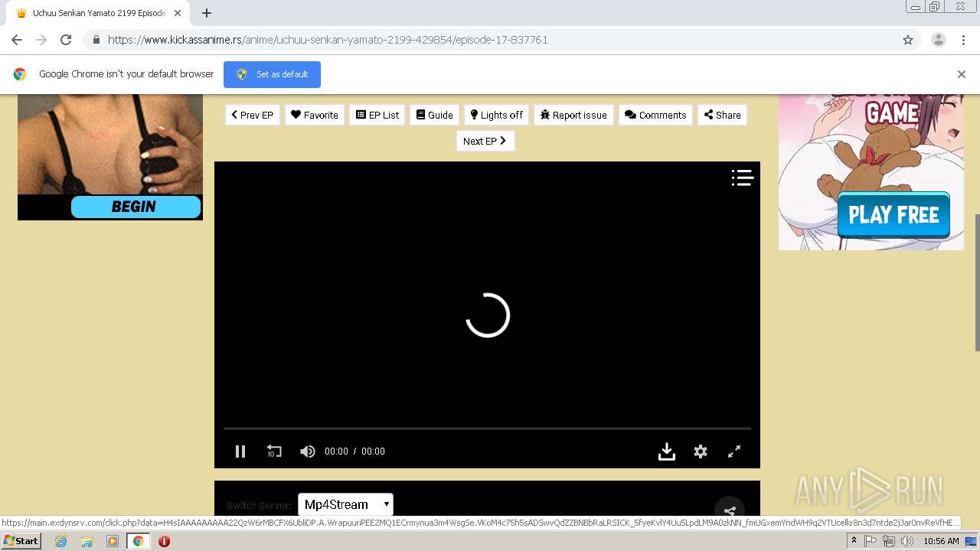Image resolution: width=980 pixels, height=551 pixels.
Task: Click the left advertisement image
Action: [x=110, y=157]
